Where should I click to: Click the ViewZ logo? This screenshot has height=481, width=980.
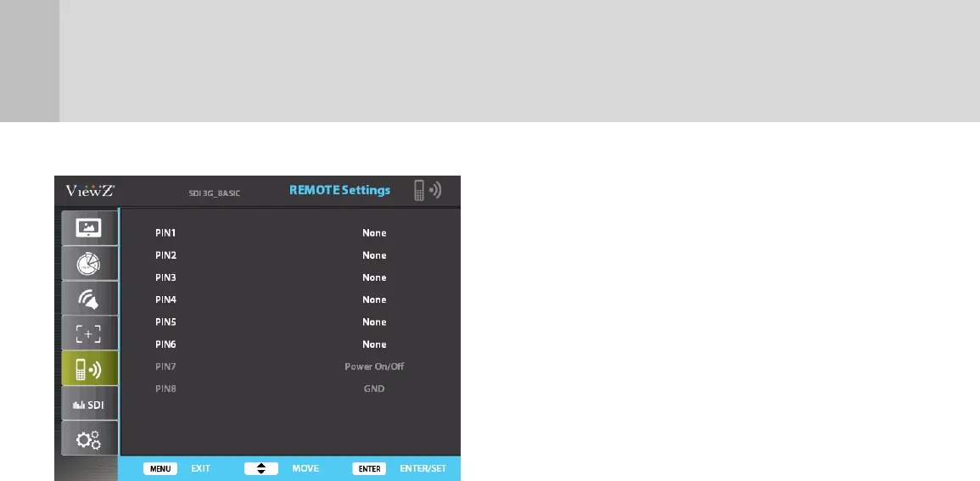click(91, 191)
